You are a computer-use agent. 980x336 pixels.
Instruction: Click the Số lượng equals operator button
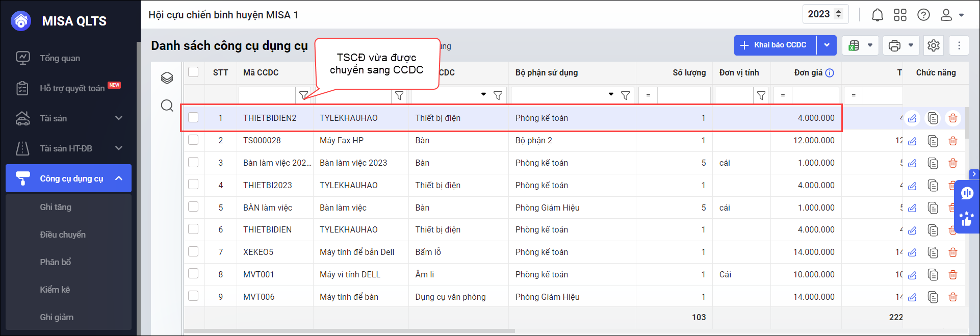point(648,95)
